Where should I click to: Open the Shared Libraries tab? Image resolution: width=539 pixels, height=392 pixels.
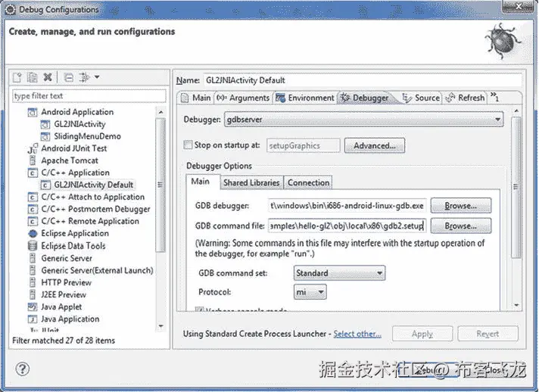(251, 183)
